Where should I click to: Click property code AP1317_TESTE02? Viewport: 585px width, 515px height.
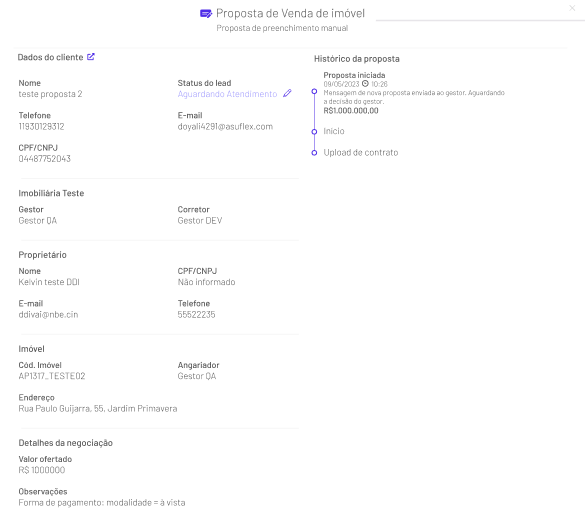52,376
